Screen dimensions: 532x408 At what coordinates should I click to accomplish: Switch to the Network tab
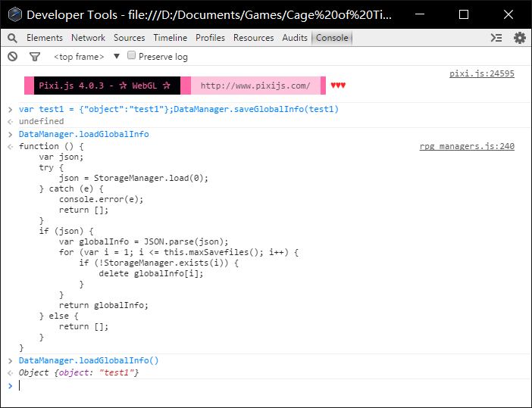88,38
